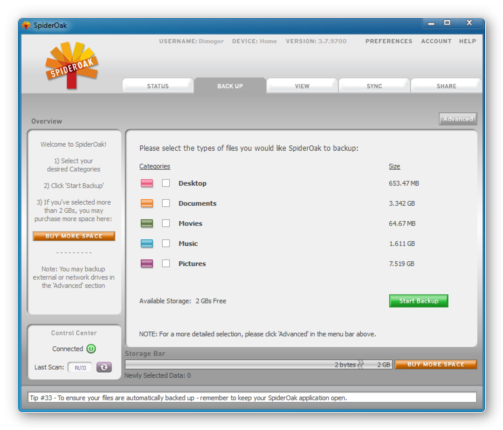This screenshot has height=430, width=503.
Task: Click the green Start Backup button
Action: 418,301
